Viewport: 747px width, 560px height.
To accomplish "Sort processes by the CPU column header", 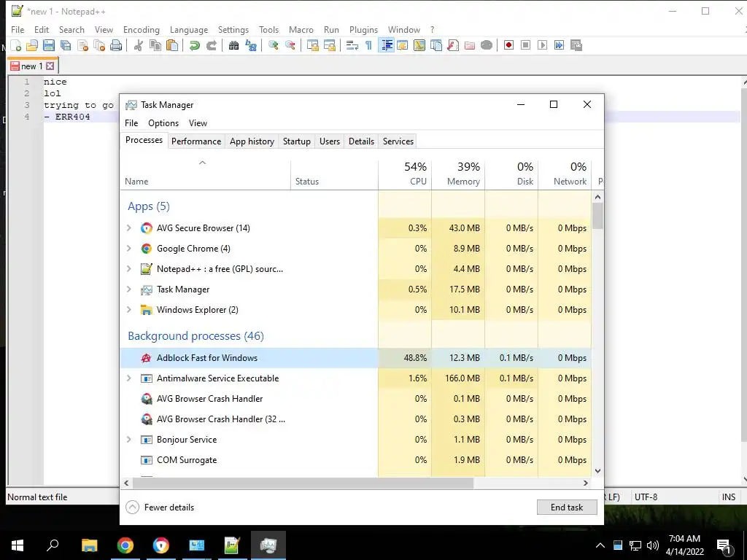I will click(x=405, y=174).
